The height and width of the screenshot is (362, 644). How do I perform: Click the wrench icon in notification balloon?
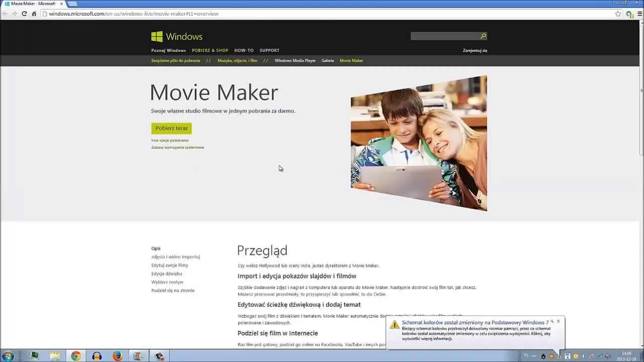click(552, 321)
